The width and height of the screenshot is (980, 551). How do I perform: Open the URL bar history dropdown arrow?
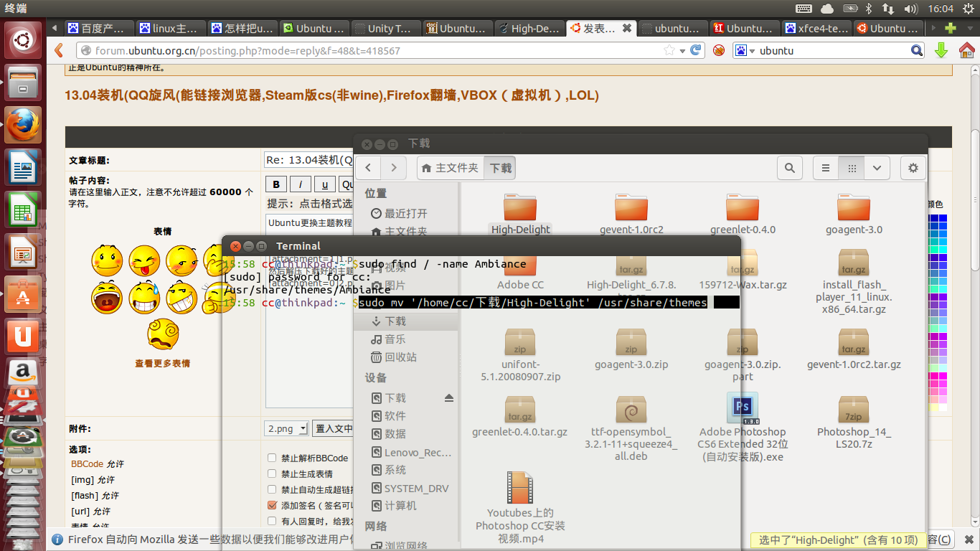tap(682, 50)
